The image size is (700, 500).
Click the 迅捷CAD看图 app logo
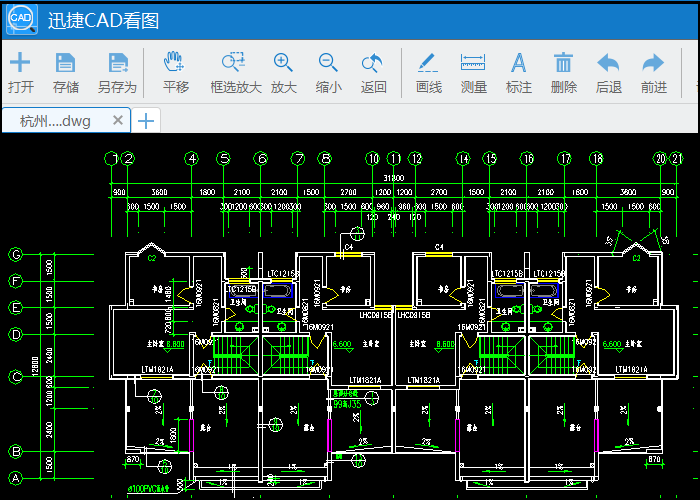(x=20, y=22)
